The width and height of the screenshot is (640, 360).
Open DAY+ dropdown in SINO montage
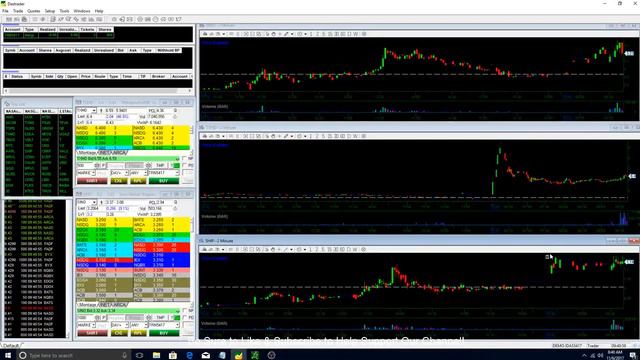pos(126,325)
